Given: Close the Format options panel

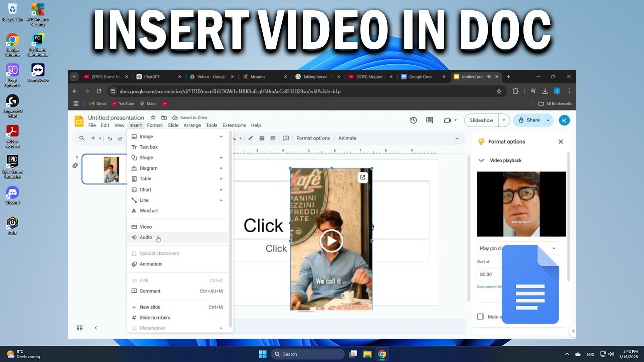Looking at the screenshot, I should tap(561, 142).
